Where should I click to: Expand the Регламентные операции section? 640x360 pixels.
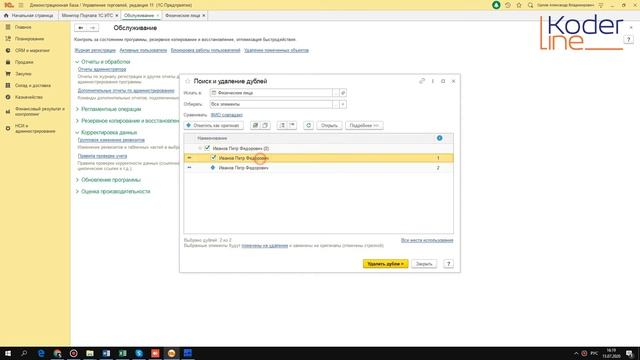click(77, 109)
